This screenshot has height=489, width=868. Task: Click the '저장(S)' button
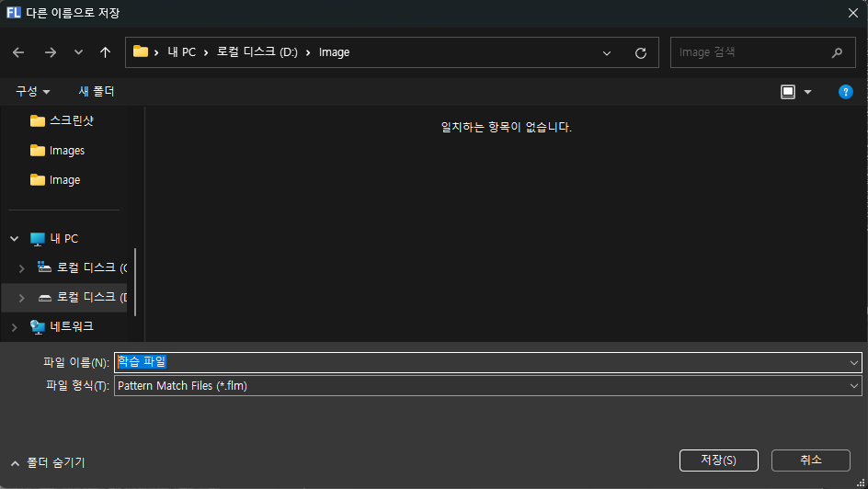(x=718, y=461)
